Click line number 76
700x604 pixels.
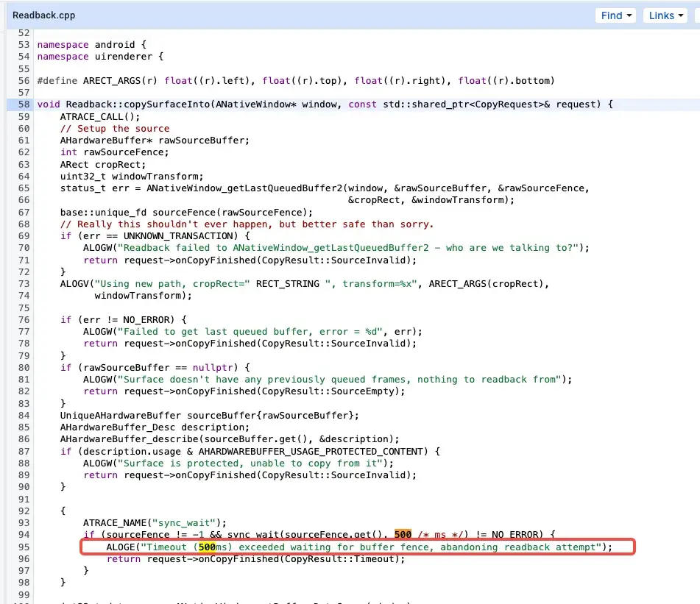pos(24,320)
